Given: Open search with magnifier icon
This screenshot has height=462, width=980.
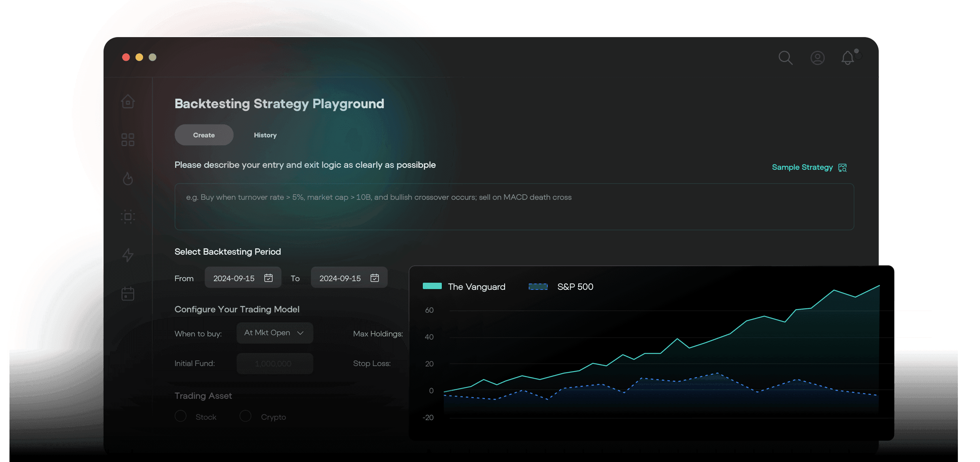Looking at the screenshot, I should point(785,58).
